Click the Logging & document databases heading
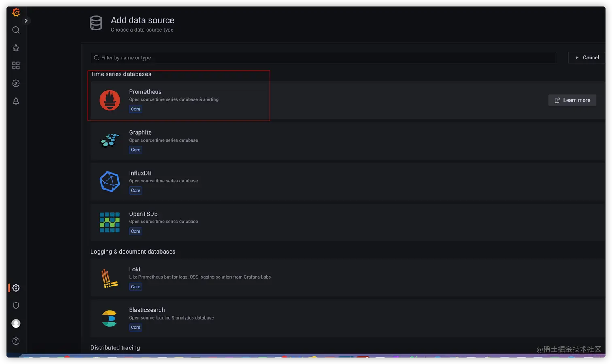This screenshot has height=364, width=612. point(133,252)
